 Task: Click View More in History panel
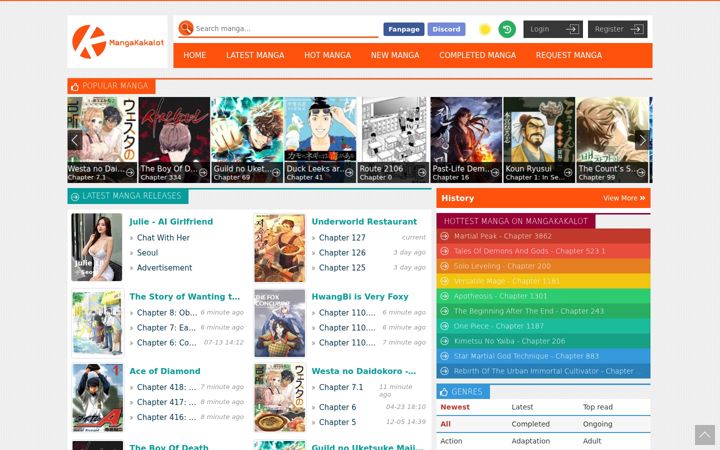[624, 198]
